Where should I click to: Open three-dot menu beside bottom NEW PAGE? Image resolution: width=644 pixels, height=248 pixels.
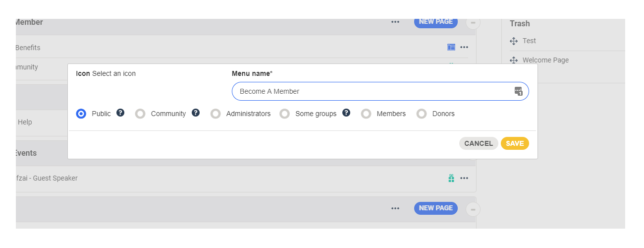click(x=395, y=208)
